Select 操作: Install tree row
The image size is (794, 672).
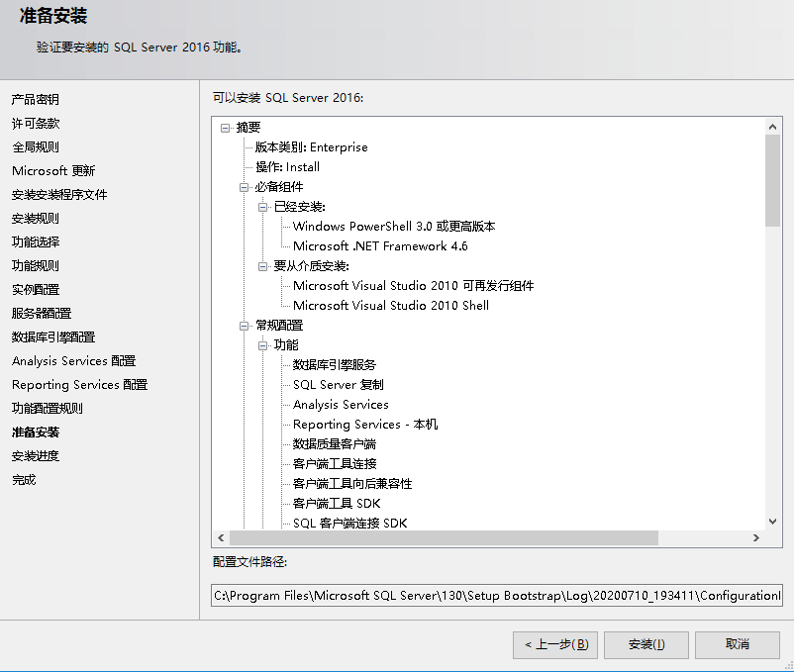(x=287, y=167)
